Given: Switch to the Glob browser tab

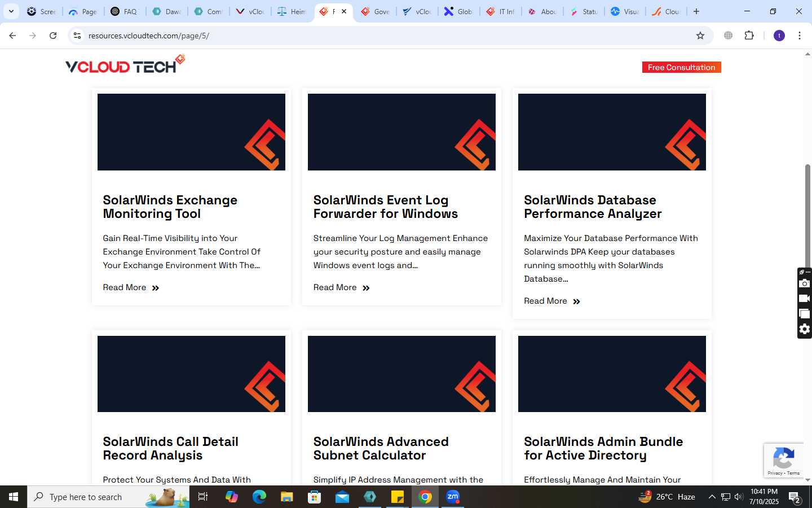Looking at the screenshot, I should pyautogui.click(x=458, y=11).
